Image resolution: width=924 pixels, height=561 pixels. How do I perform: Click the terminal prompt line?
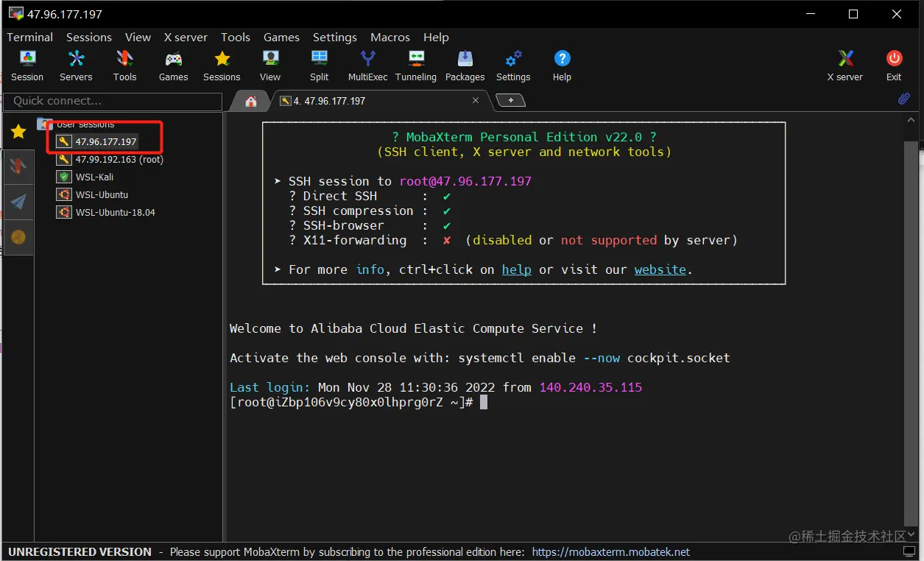click(x=359, y=402)
